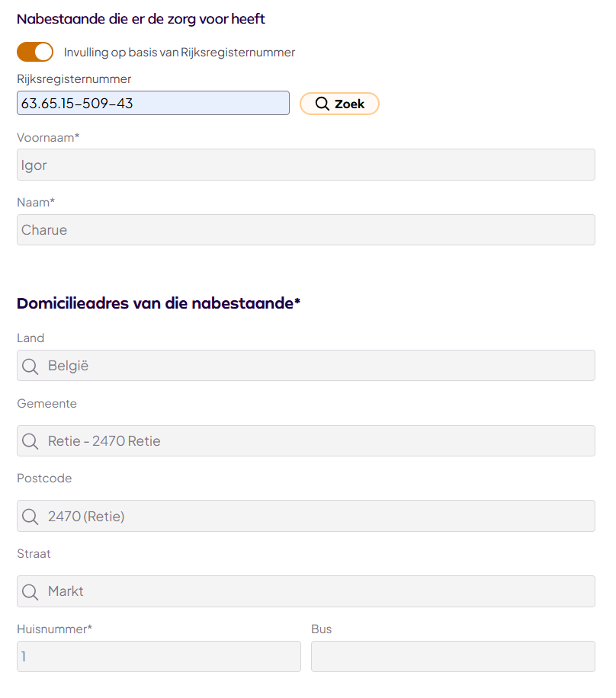Image resolution: width=616 pixels, height=698 pixels.
Task: Click the Zoek search button
Action: click(x=339, y=104)
